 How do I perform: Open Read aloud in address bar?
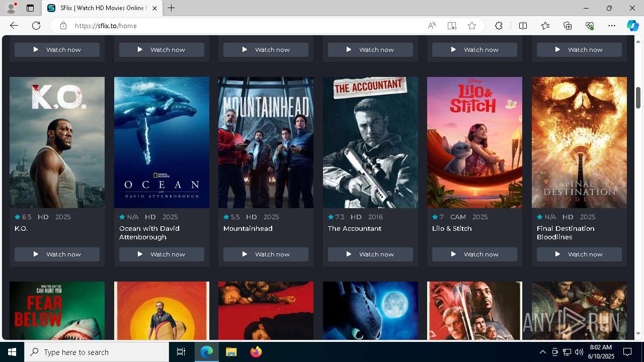click(x=432, y=26)
